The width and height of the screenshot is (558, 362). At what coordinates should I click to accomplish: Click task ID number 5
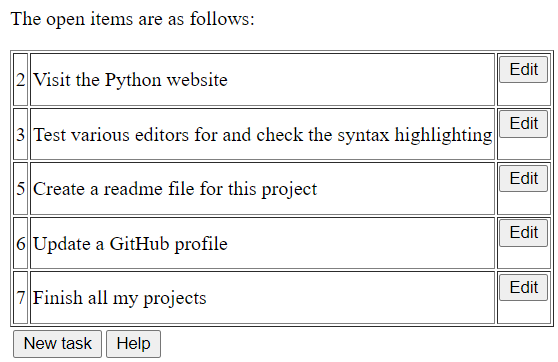click(21, 189)
